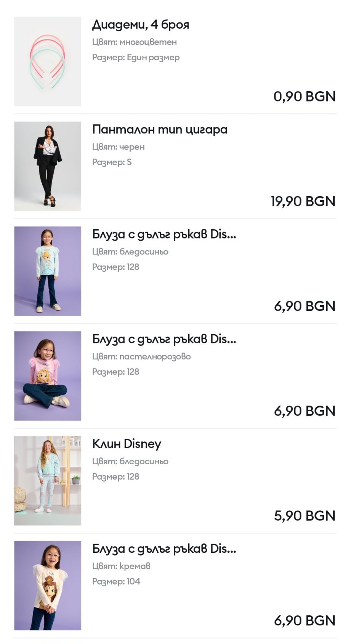Click the "Панталон тип цигара" title

(160, 130)
